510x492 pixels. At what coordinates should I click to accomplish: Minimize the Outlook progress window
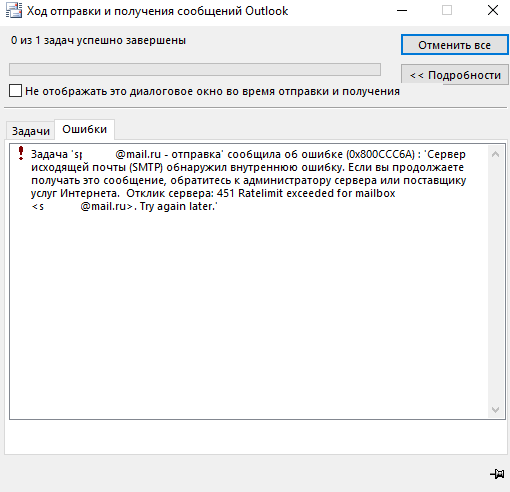point(402,11)
